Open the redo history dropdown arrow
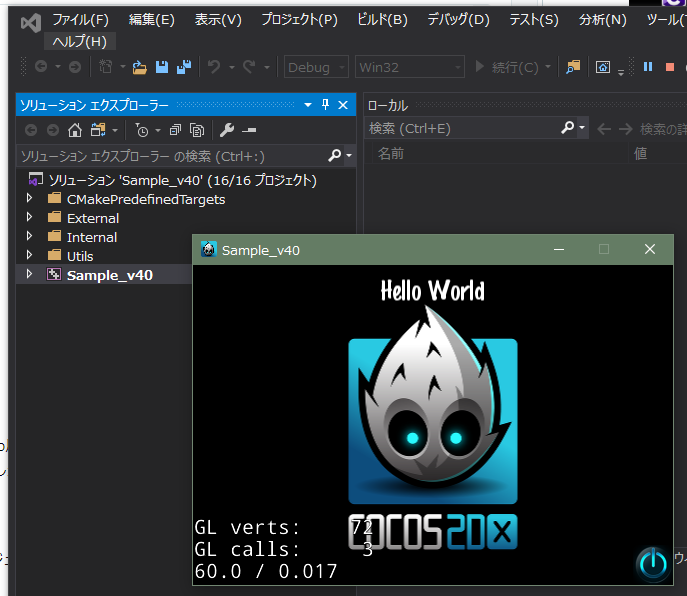 (266, 67)
